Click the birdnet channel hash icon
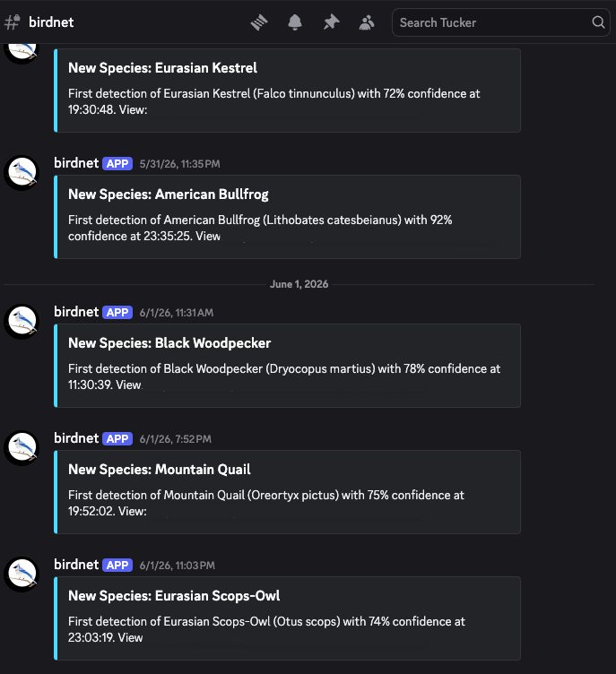The image size is (616, 674). [x=12, y=22]
